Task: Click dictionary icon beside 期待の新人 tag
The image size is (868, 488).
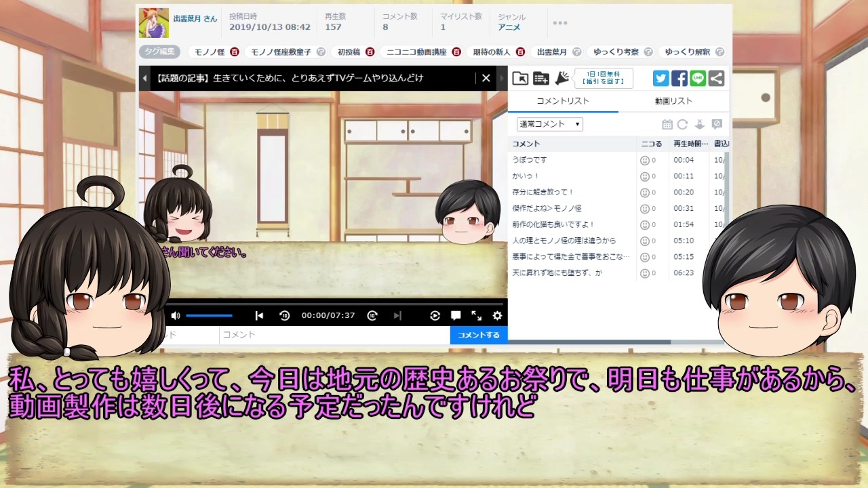Action: (520, 52)
